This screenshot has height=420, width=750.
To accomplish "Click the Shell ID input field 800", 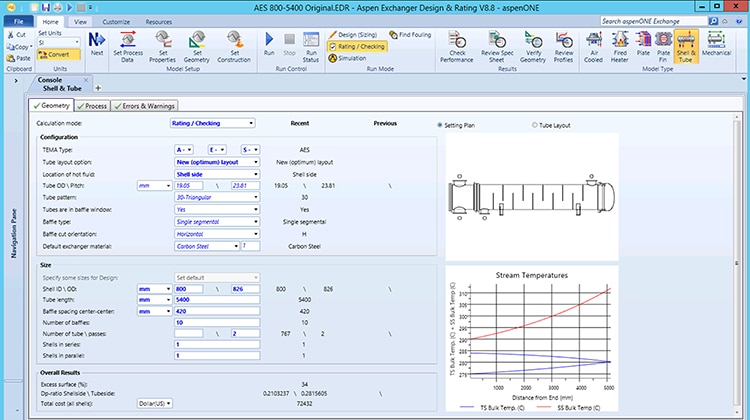I will click(x=188, y=289).
